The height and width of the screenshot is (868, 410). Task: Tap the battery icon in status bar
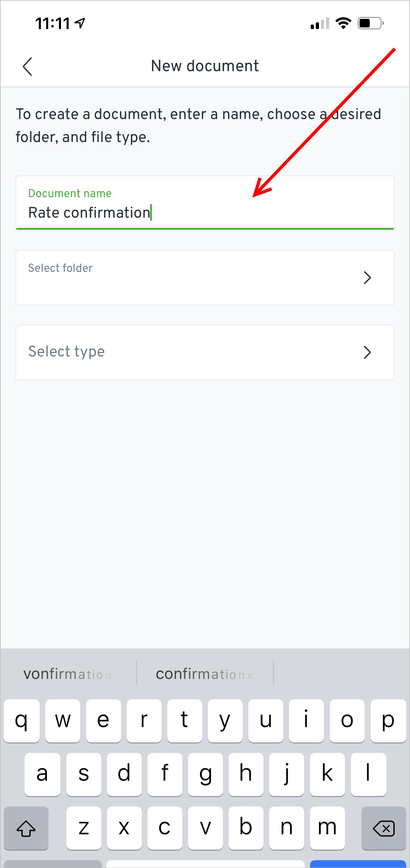369,23
